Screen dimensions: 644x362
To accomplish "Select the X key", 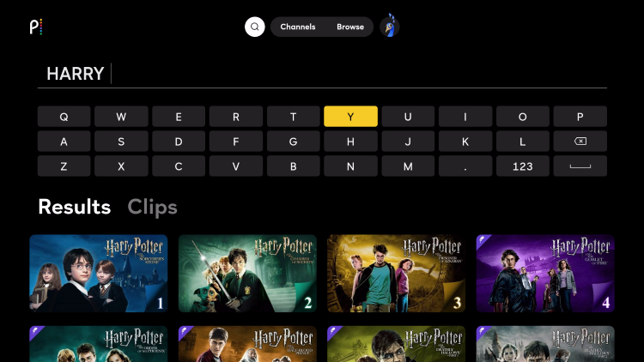I will point(121,166).
